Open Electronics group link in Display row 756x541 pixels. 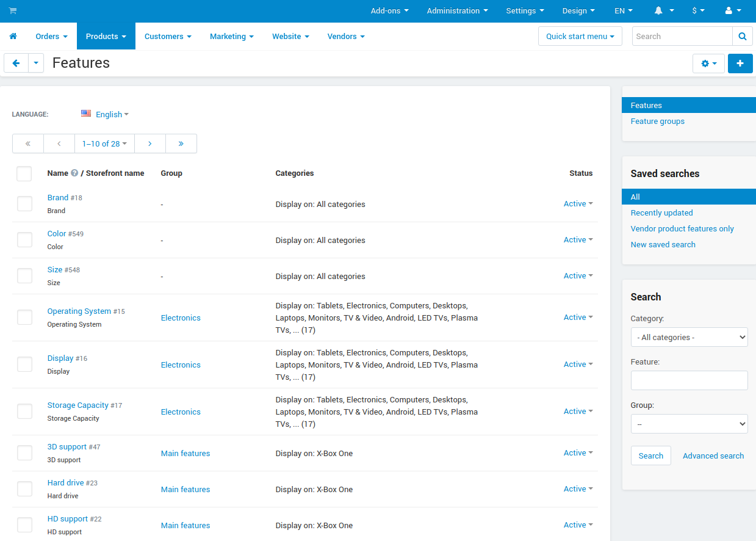coord(181,365)
